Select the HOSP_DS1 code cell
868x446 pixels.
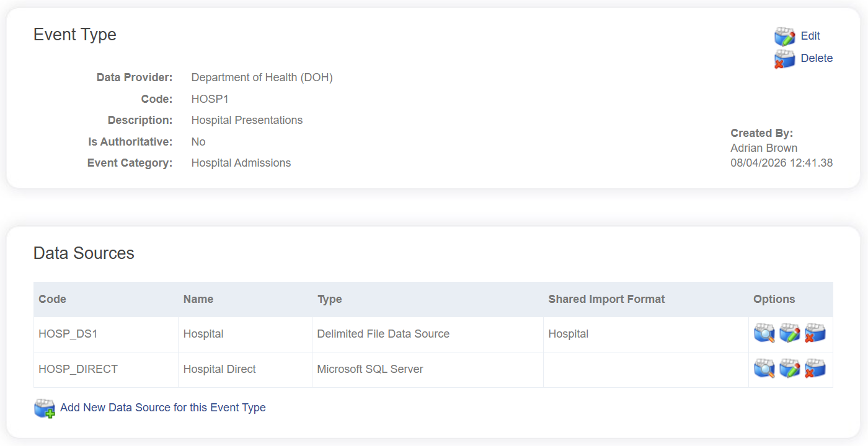coord(68,334)
